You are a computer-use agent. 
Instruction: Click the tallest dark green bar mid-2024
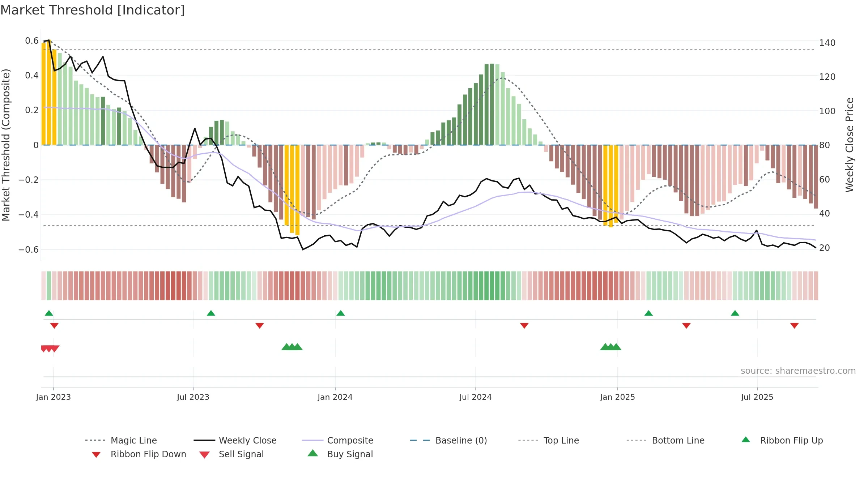click(x=492, y=104)
